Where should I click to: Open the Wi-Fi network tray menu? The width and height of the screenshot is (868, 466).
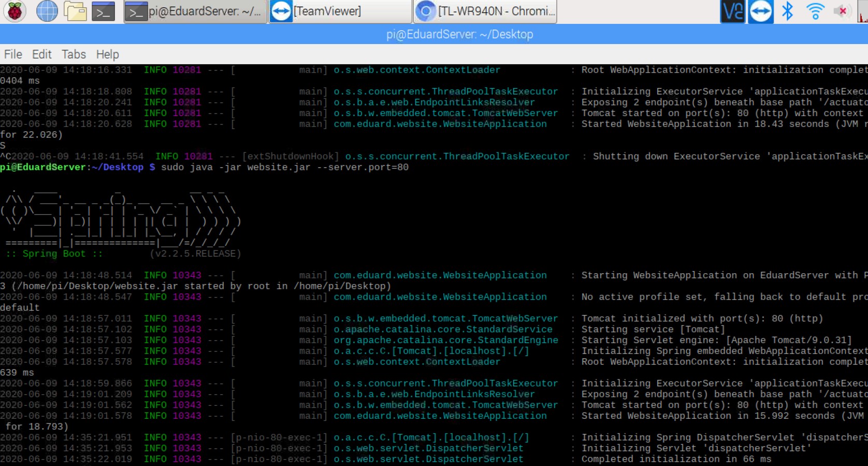(815, 11)
